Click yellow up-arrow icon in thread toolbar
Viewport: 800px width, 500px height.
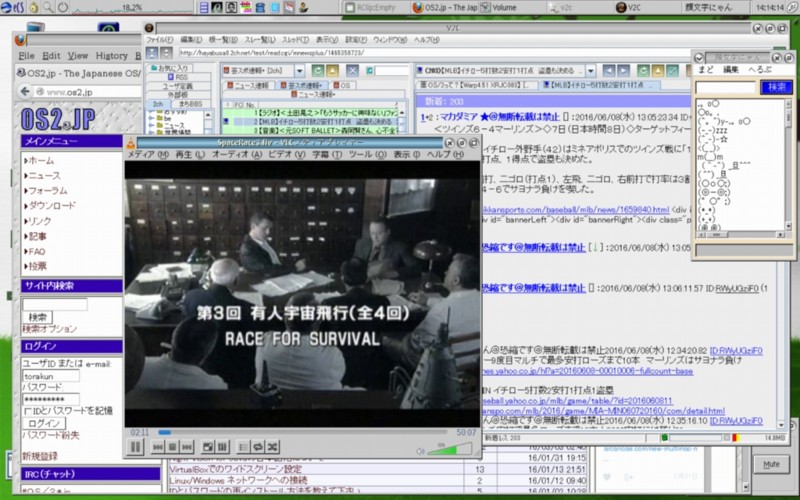point(658,70)
